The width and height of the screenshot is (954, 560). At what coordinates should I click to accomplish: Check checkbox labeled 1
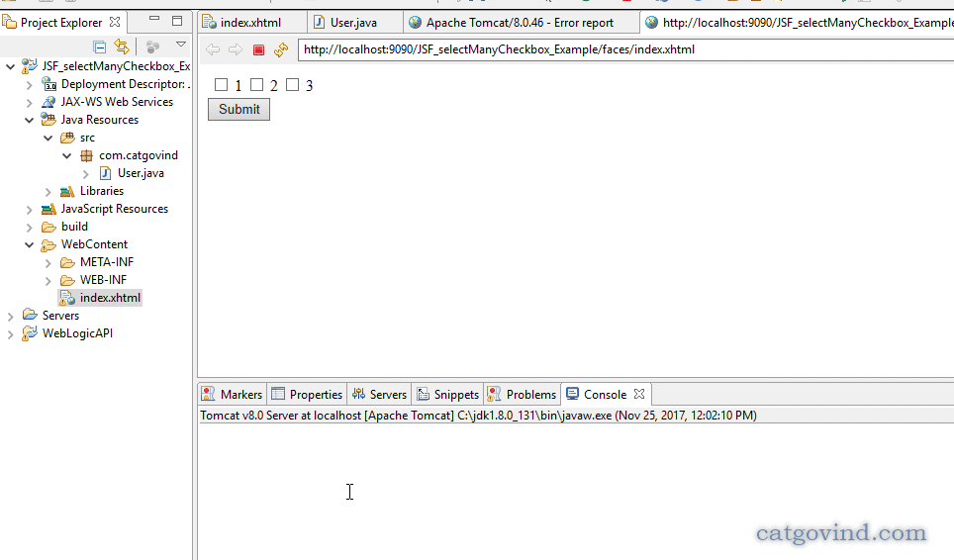(x=221, y=84)
